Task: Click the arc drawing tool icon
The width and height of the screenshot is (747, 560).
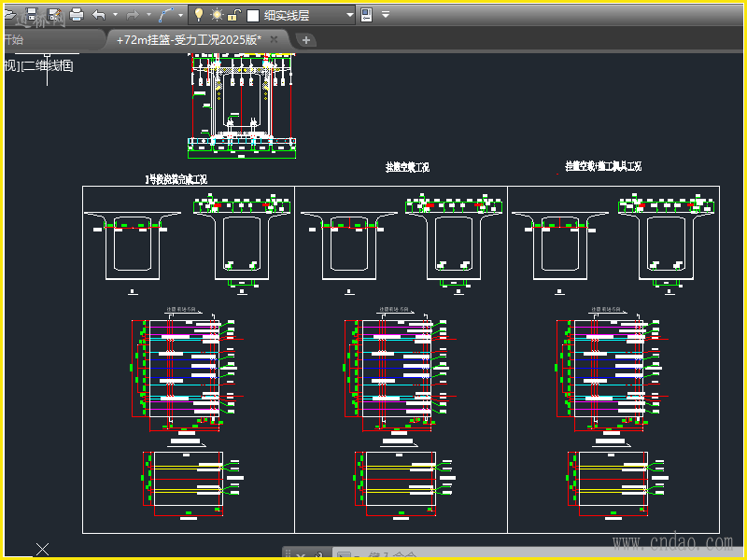Action: [x=166, y=15]
